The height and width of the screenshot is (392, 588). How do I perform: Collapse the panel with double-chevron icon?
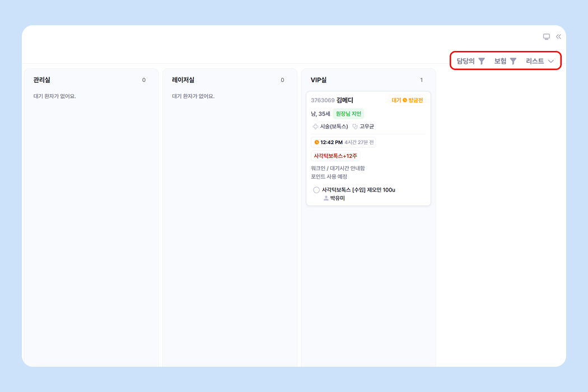558,37
